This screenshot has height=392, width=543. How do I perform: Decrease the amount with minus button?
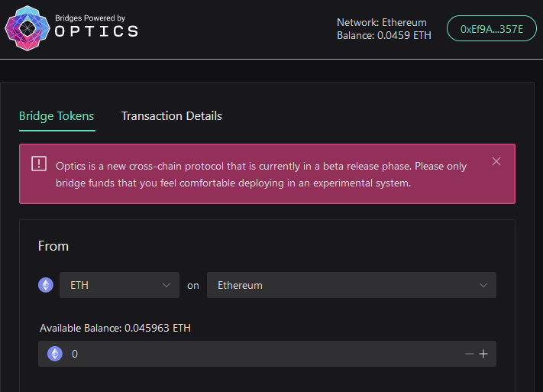[x=469, y=354]
